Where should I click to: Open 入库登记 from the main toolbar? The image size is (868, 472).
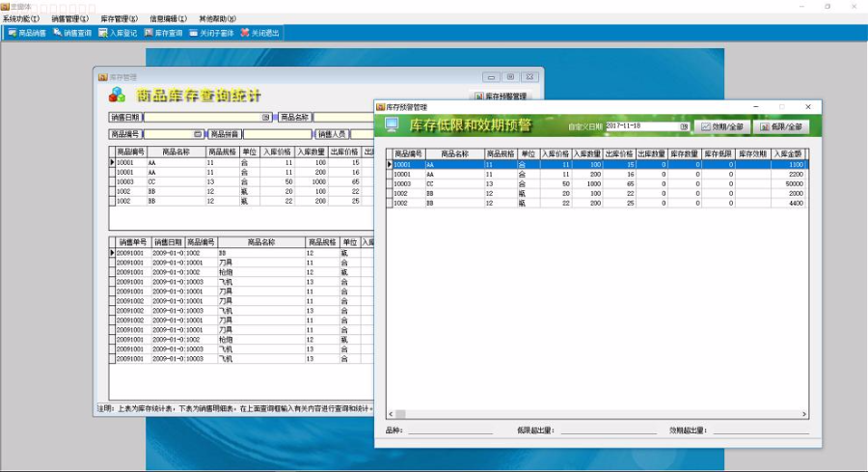point(118,33)
